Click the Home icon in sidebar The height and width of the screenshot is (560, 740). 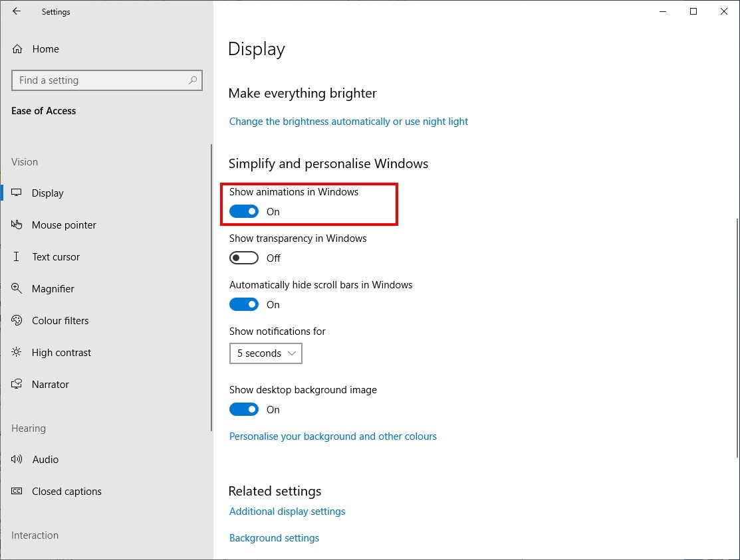point(17,49)
